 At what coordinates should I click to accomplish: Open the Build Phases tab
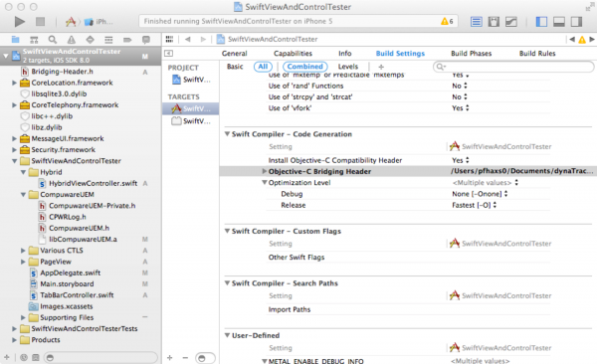pyautogui.click(x=471, y=54)
